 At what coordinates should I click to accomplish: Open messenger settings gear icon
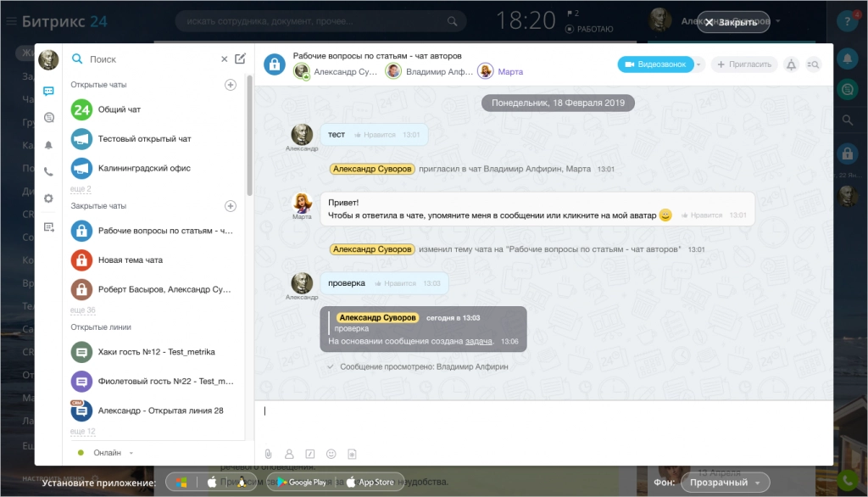pyautogui.click(x=48, y=198)
